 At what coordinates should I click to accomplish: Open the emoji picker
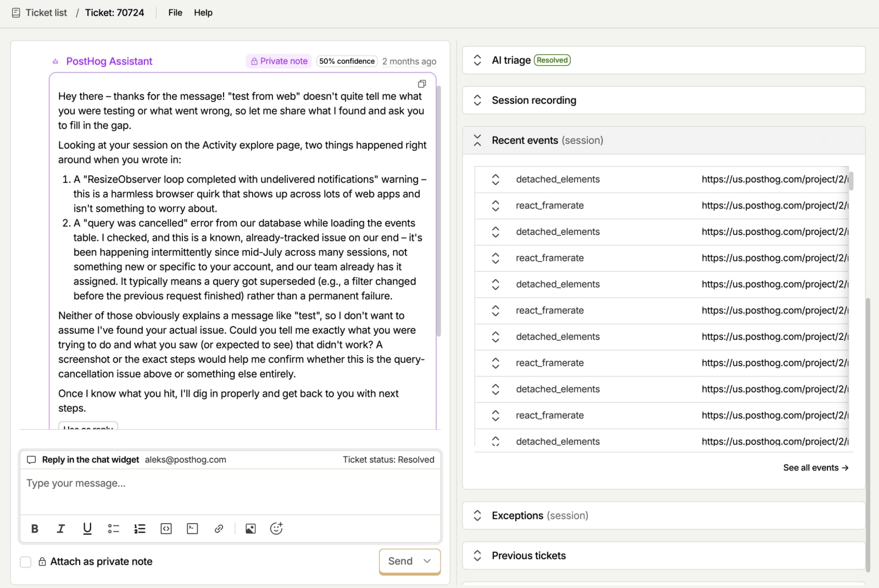point(276,529)
